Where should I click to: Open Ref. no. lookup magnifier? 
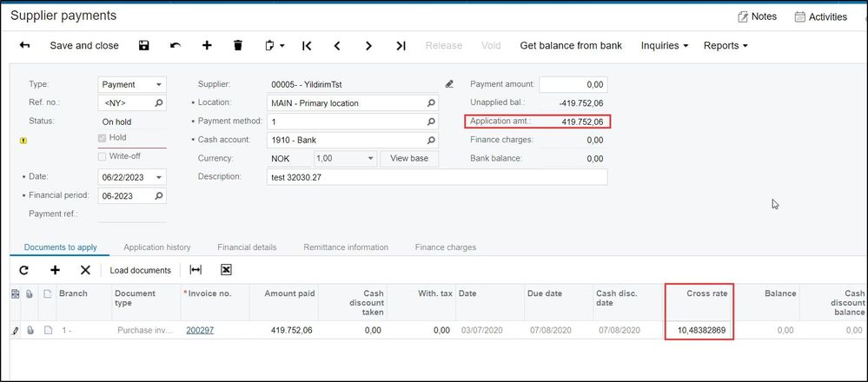tap(158, 102)
